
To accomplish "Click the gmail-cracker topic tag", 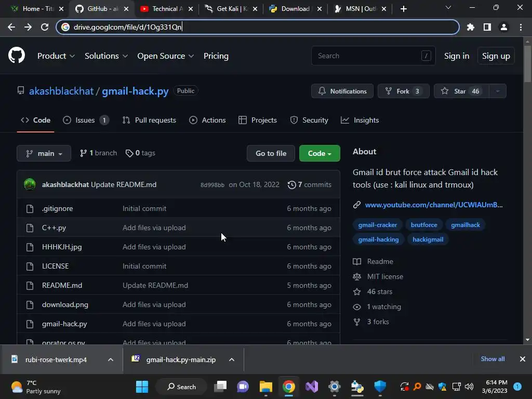I will click(x=377, y=224).
